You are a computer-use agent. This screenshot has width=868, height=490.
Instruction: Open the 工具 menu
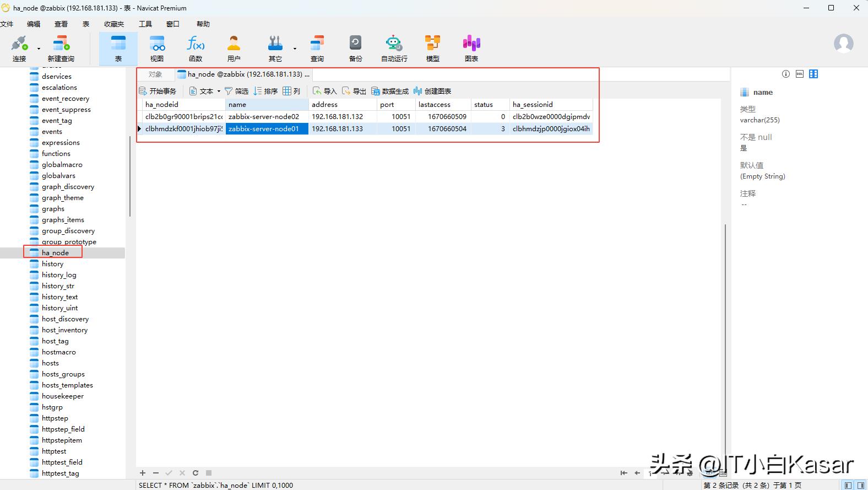(x=145, y=24)
